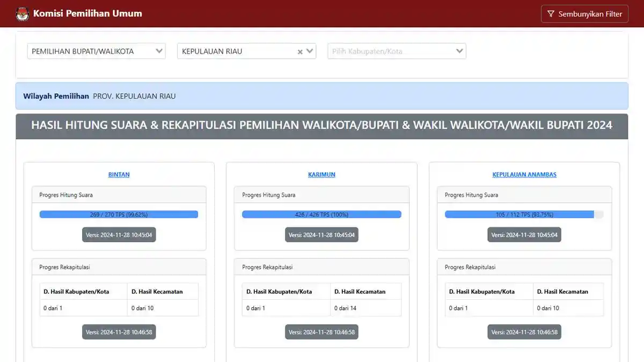Open the BINTAN regency link
The image size is (644, 362).
[x=119, y=174]
